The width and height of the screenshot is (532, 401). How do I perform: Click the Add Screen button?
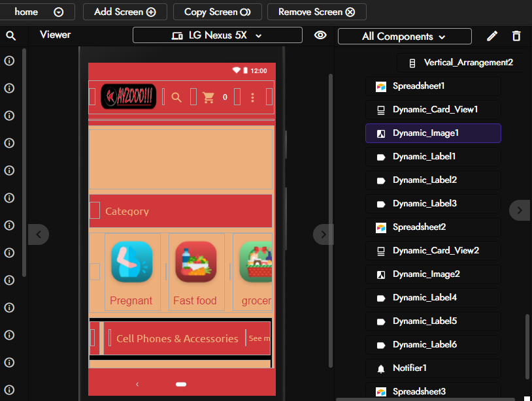pyautogui.click(x=125, y=12)
